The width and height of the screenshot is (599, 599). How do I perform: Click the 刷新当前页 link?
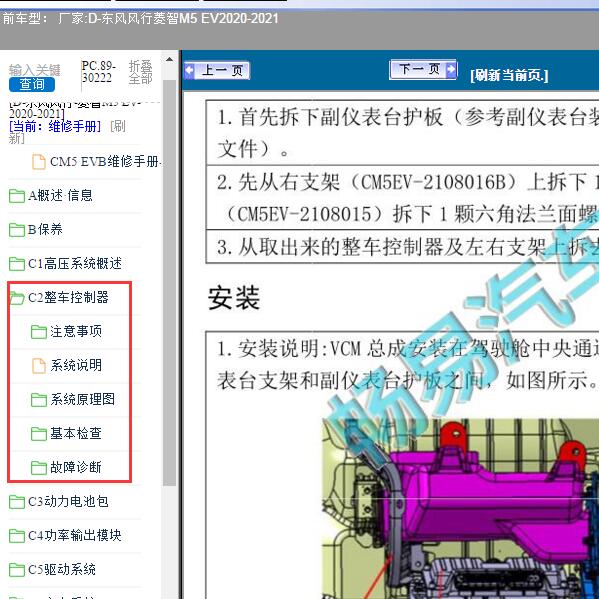509,75
